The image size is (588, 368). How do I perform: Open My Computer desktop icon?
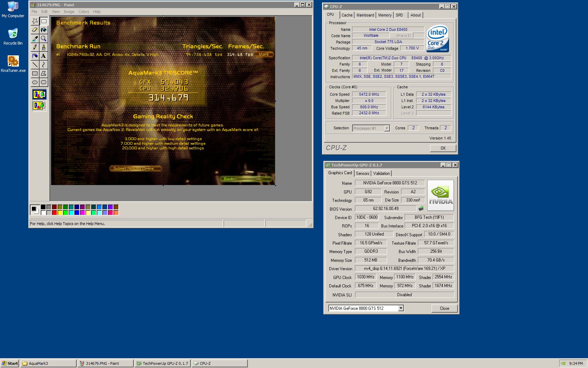point(13,9)
